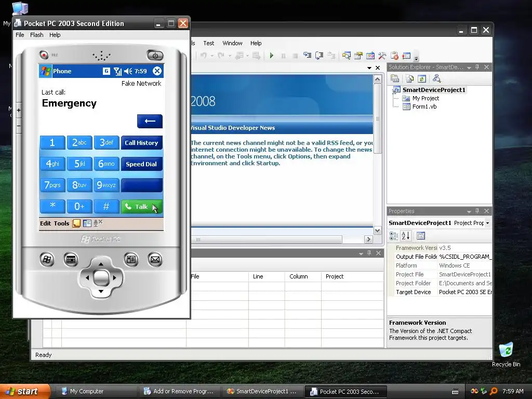Tap the star key on keypad

(x=52, y=206)
